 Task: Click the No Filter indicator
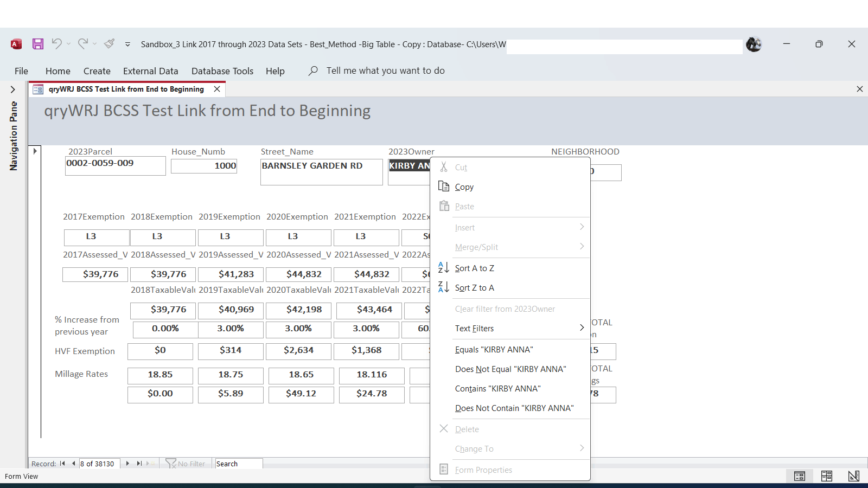(x=185, y=464)
